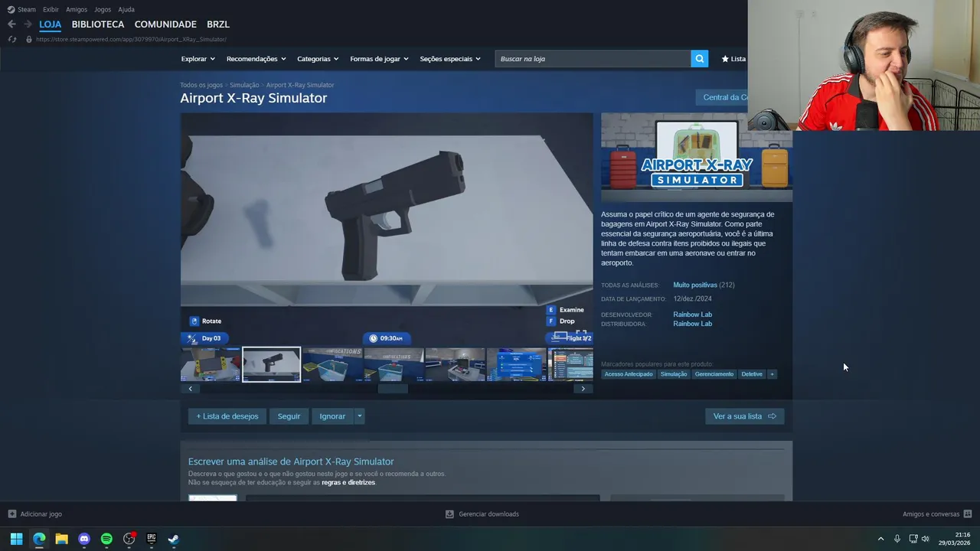Click the Todos os jogos breadcrumb
Image resolution: width=980 pixels, height=551 pixels.
201,85
